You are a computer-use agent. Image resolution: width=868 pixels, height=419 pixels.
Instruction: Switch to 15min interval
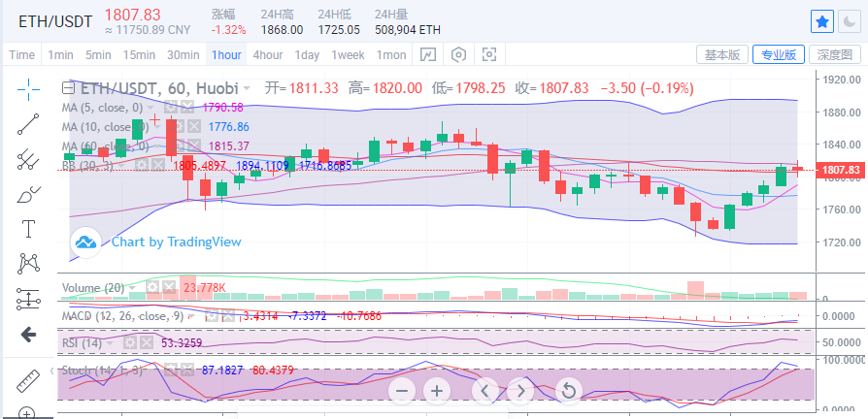coord(139,54)
